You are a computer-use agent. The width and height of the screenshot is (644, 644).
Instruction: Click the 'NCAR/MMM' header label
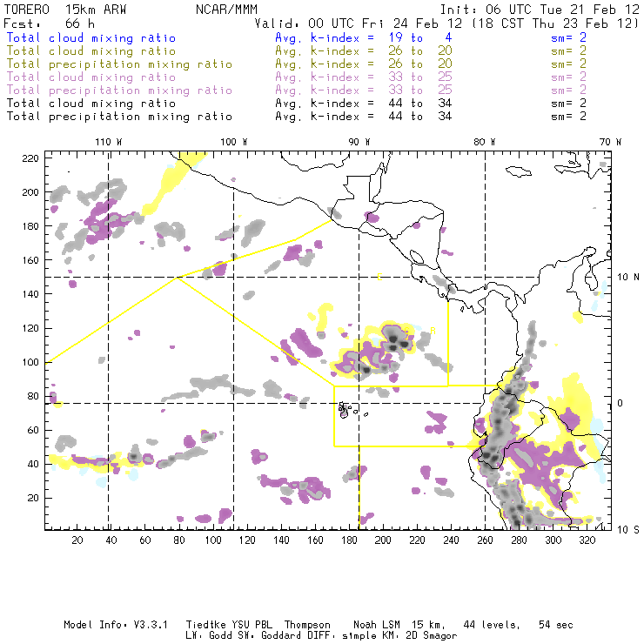(x=226, y=10)
